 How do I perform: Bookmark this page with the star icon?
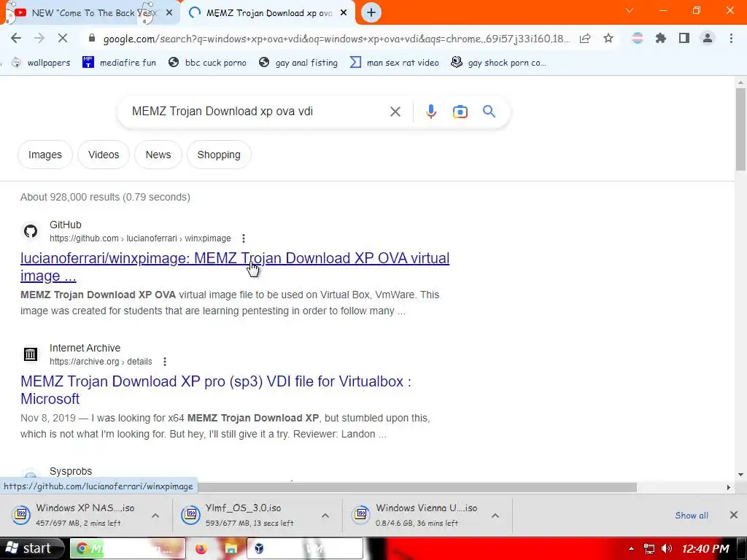click(x=608, y=38)
